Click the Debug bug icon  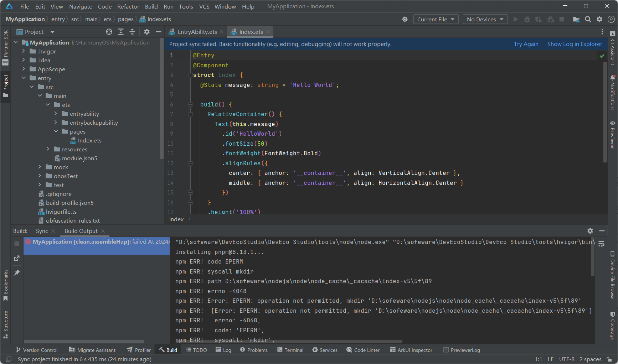tap(527, 19)
